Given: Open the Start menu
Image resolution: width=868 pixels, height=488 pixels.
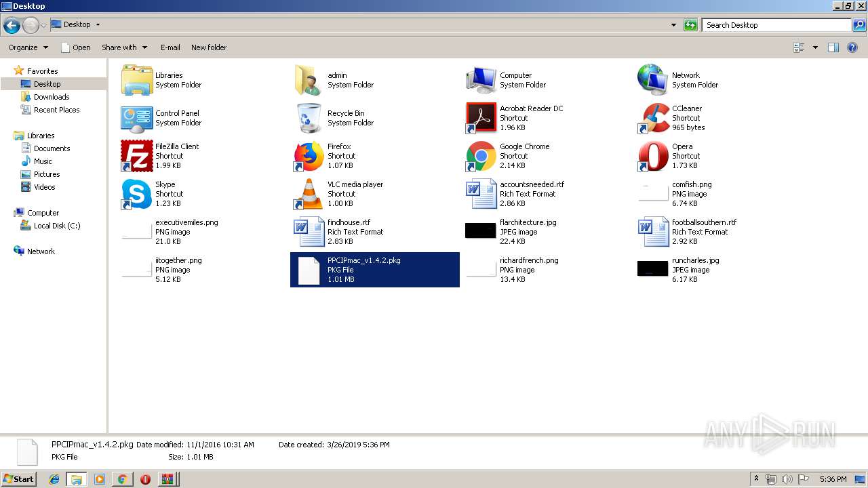Looking at the screenshot, I should 18,479.
